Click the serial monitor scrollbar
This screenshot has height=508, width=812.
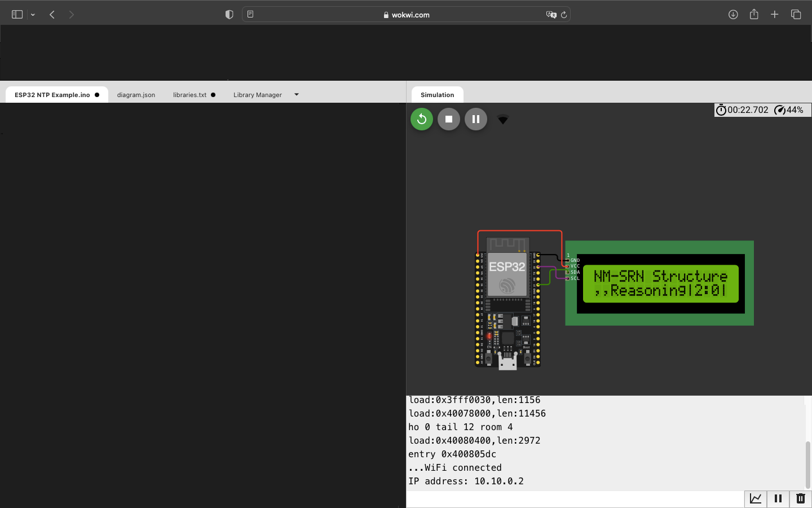[807, 464]
